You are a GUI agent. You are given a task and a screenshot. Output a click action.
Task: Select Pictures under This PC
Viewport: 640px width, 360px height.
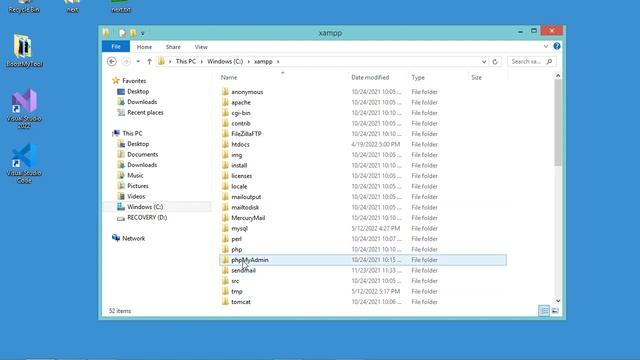point(138,186)
